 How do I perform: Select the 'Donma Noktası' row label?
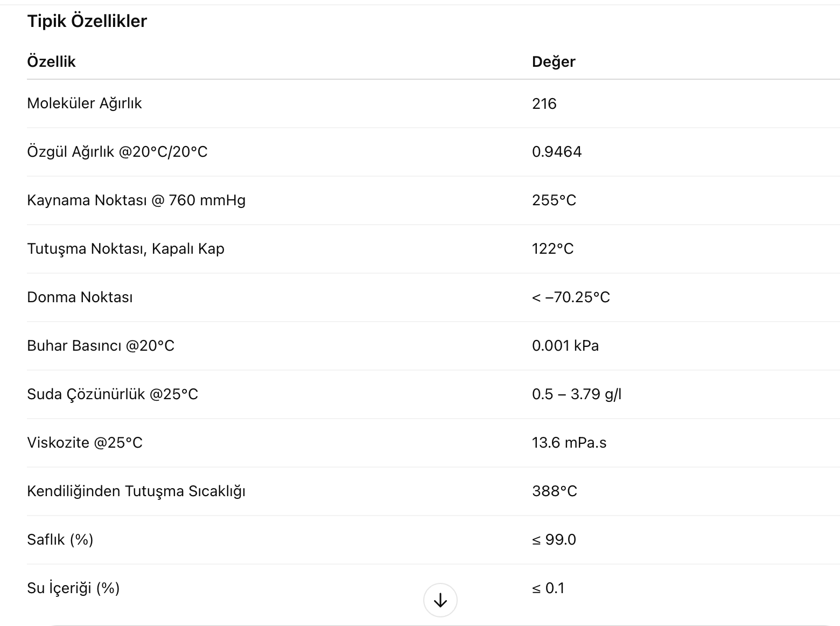pyautogui.click(x=80, y=297)
